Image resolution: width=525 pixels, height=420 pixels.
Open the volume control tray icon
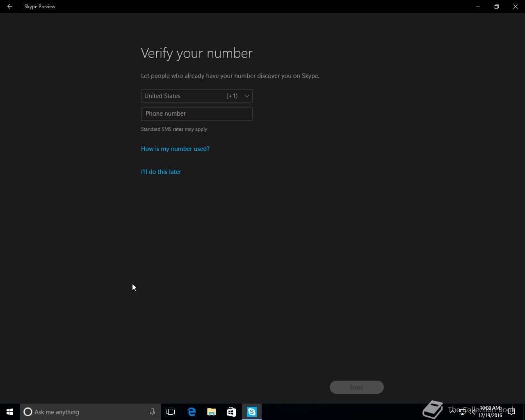click(x=472, y=412)
